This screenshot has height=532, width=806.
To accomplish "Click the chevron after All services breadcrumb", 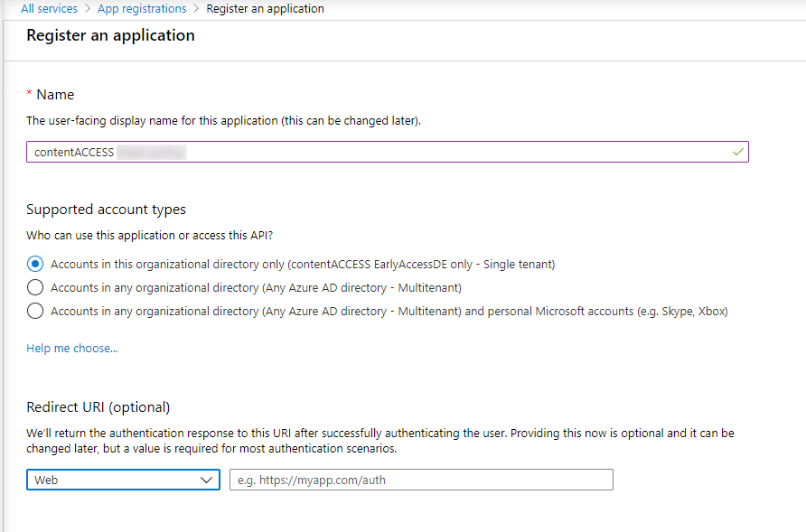I will [x=88, y=9].
